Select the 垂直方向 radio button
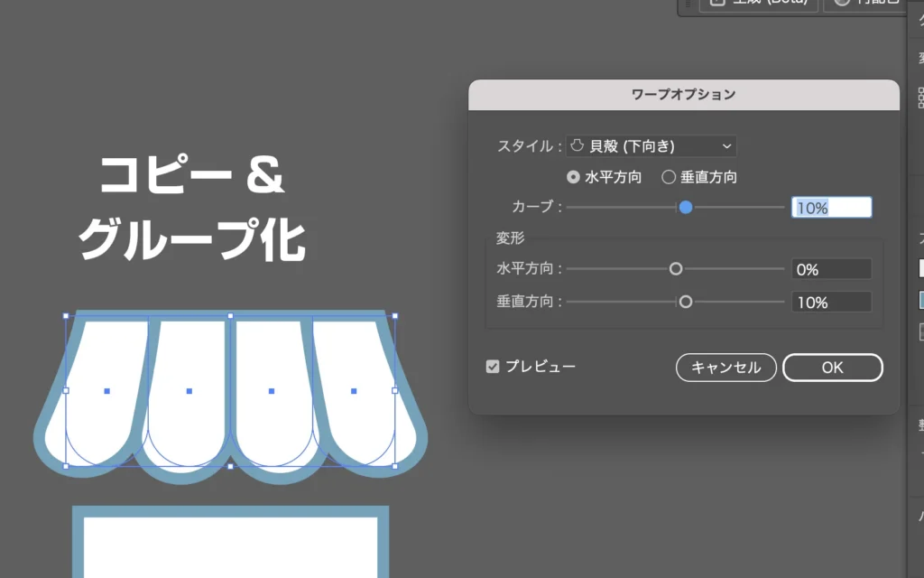The image size is (924, 578). coord(669,177)
